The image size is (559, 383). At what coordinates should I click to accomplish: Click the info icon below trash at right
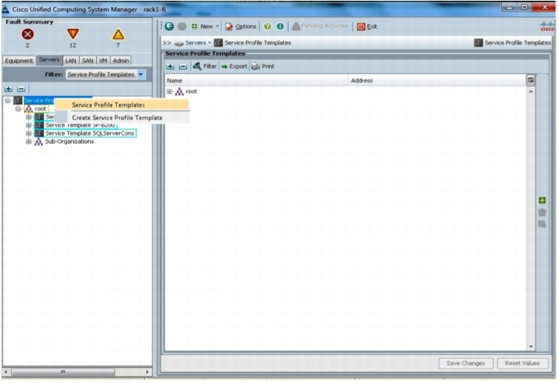[542, 224]
